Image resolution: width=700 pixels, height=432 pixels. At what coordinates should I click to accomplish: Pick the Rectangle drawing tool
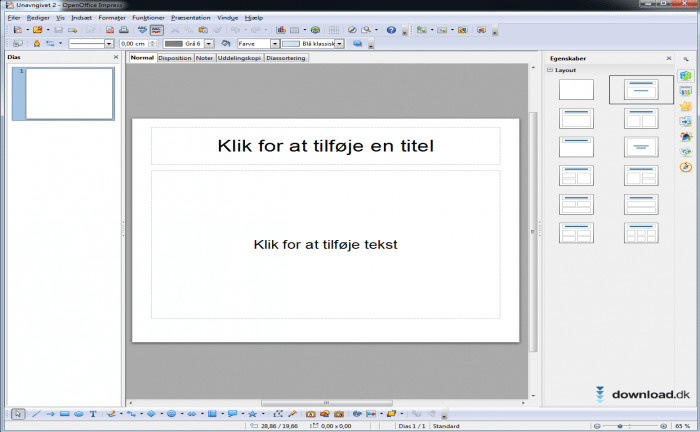click(64, 413)
